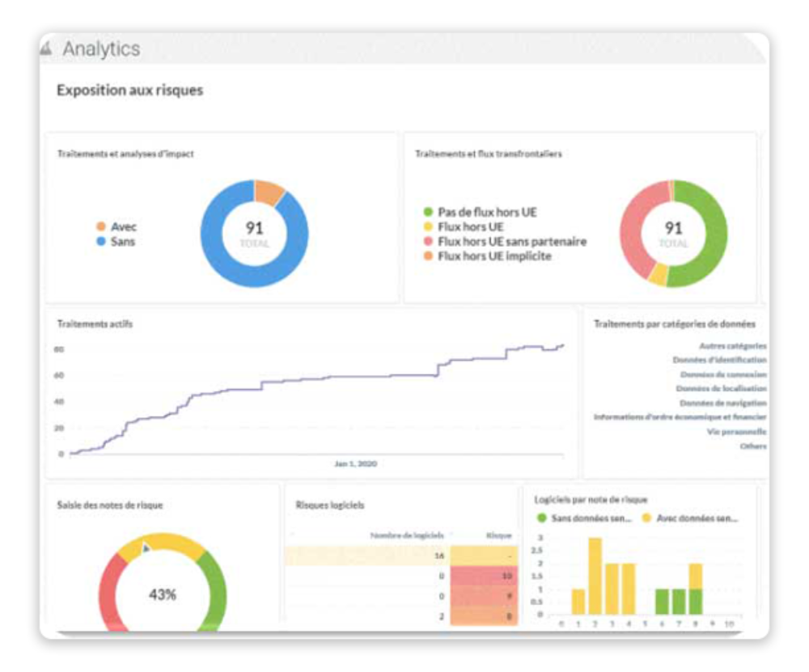
Task: Select the 'Données d'identification' category row
Action: pos(719,360)
